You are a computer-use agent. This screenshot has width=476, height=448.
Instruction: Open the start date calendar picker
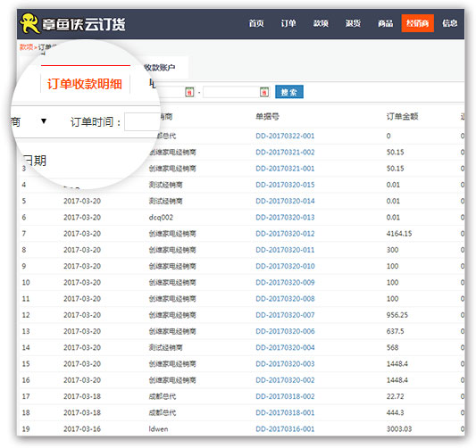click(x=189, y=92)
